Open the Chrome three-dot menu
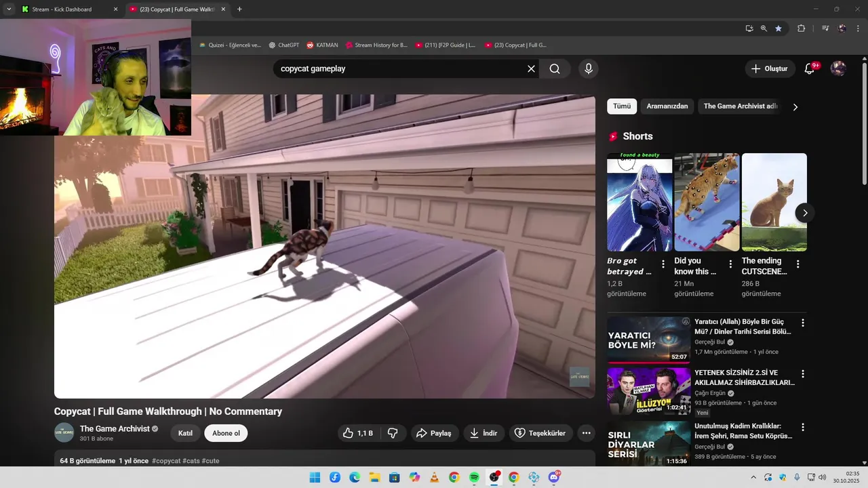The height and width of the screenshot is (488, 868). tap(857, 28)
